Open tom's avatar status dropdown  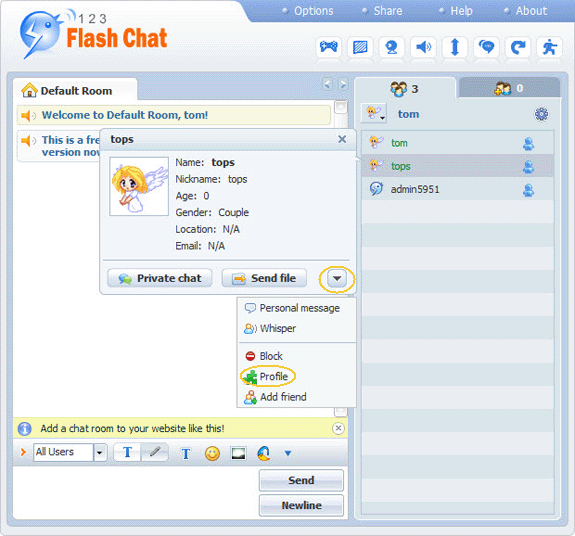point(374,113)
